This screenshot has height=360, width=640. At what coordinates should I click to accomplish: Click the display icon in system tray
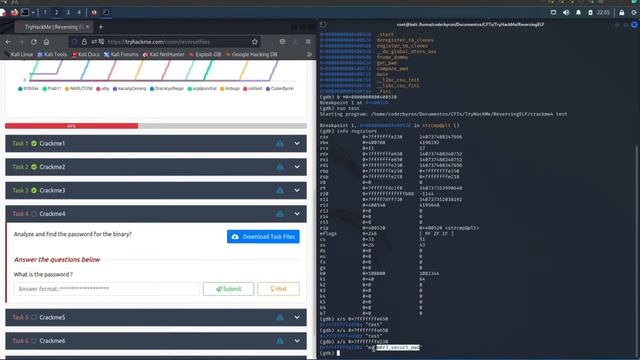(x=553, y=13)
